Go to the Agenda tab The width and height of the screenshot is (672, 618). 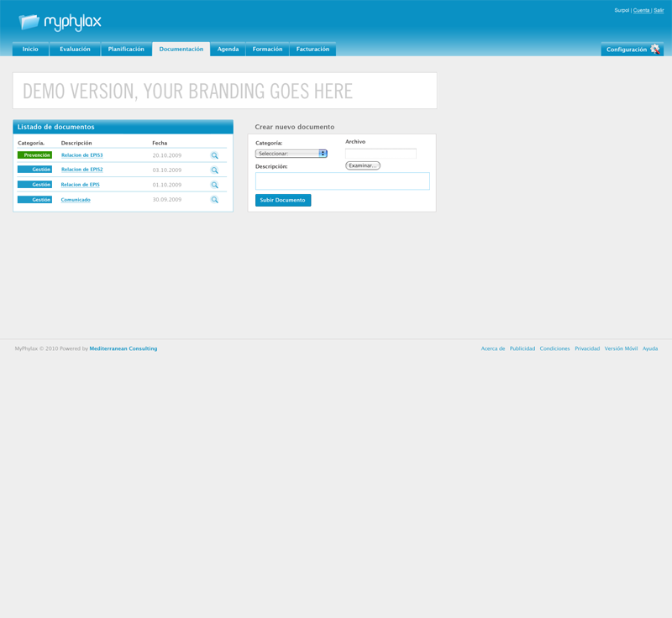[228, 50]
